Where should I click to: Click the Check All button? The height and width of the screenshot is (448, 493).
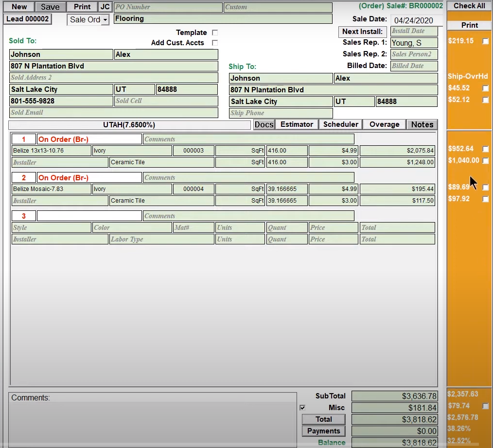[x=468, y=6]
